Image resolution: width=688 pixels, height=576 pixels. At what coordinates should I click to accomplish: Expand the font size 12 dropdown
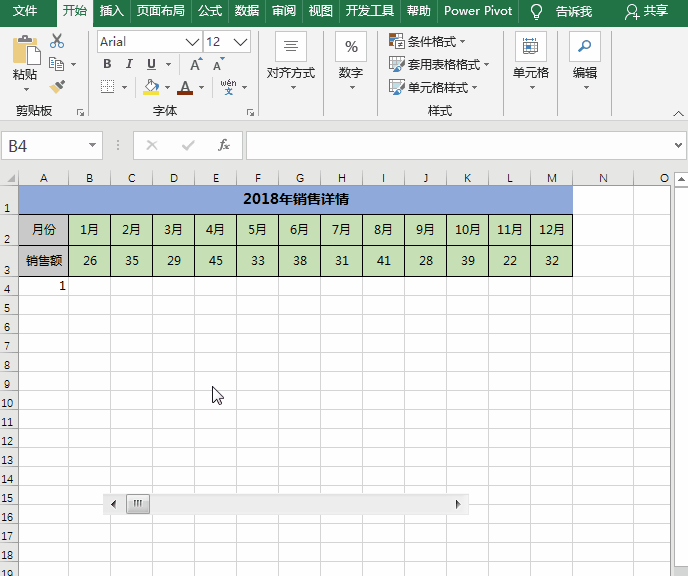coord(240,42)
